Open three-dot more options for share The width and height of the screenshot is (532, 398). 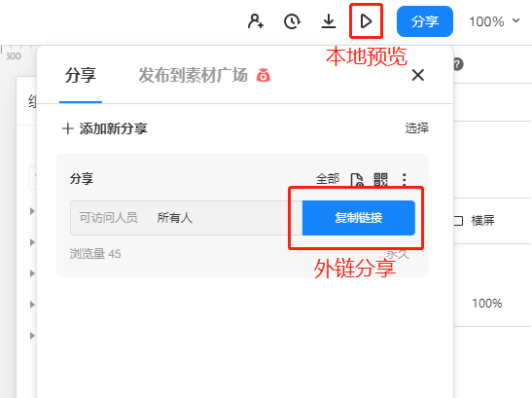404,179
